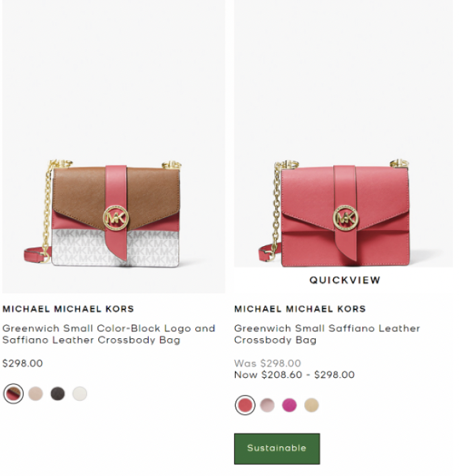The image size is (459, 476).
Task: Select the white swatch for Color-Block bag
Action: click(x=79, y=394)
